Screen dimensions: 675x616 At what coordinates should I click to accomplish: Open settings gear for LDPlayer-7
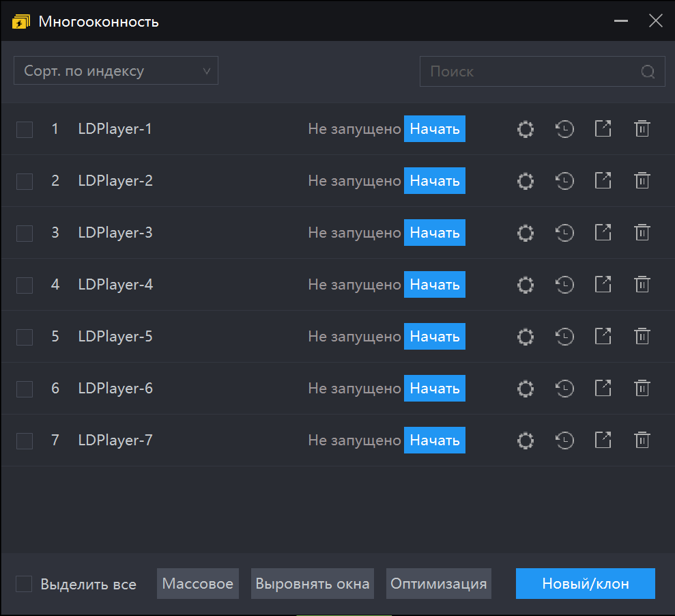click(x=526, y=440)
